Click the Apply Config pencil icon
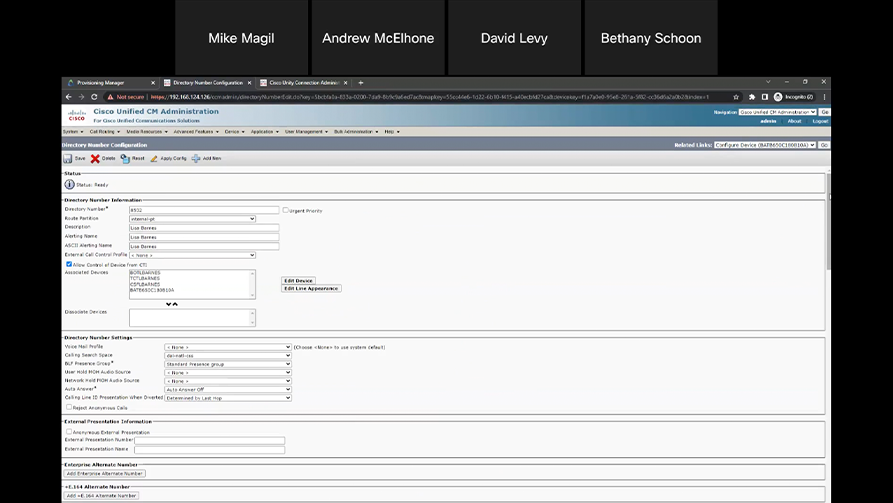893x503 pixels. tap(154, 158)
